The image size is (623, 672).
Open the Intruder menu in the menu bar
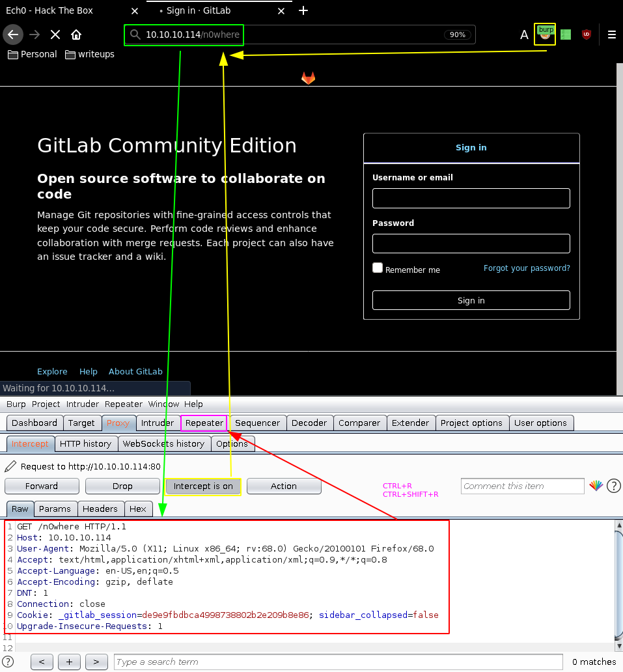pyautogui.click(x=82, y=404)
